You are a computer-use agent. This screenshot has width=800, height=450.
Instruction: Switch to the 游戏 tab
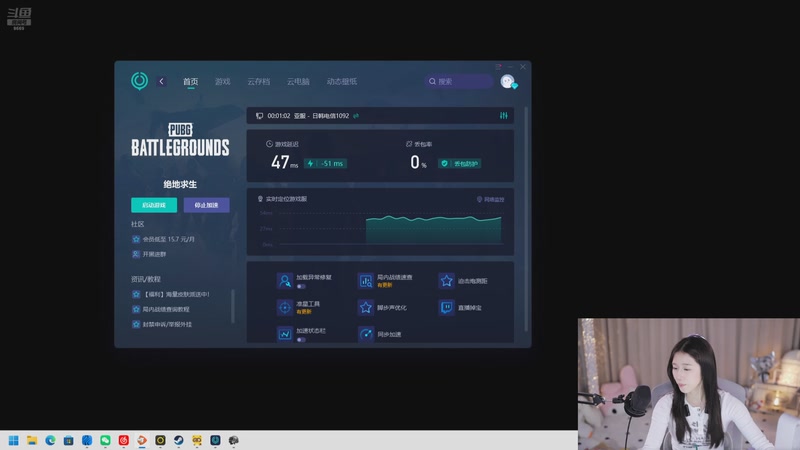[222, 81]
